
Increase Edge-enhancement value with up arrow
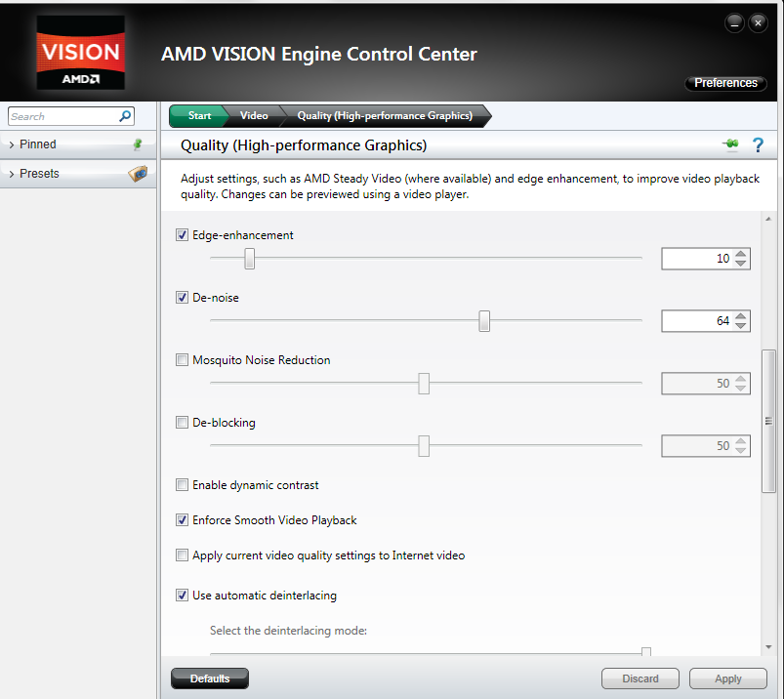click(741, 254)
